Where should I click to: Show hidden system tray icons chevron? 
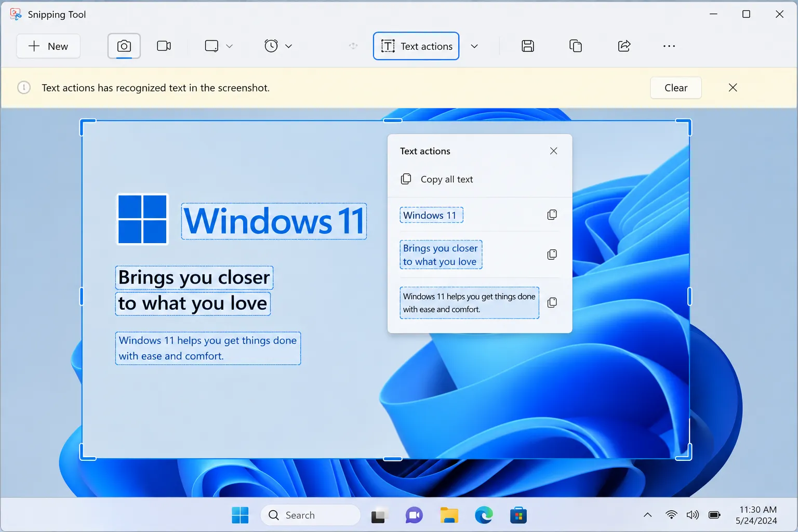647,515
